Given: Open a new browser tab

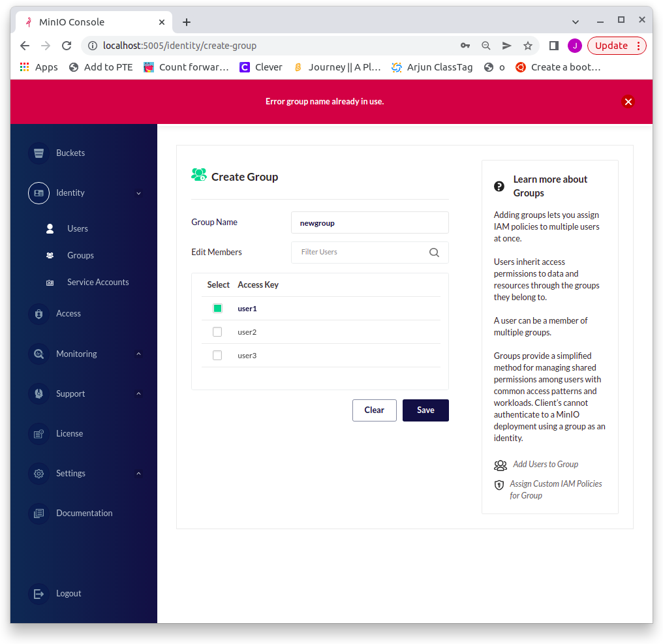Looking at the screenshot, I should 187,22.
